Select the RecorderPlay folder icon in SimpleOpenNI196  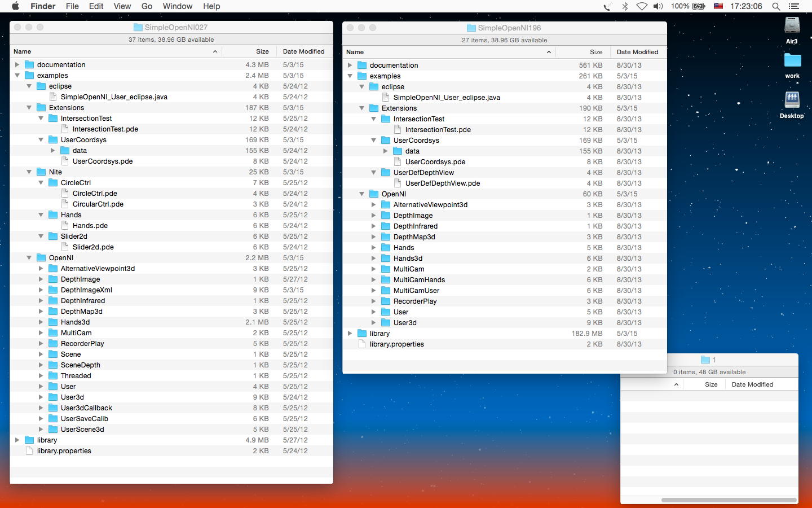point(386,301)
